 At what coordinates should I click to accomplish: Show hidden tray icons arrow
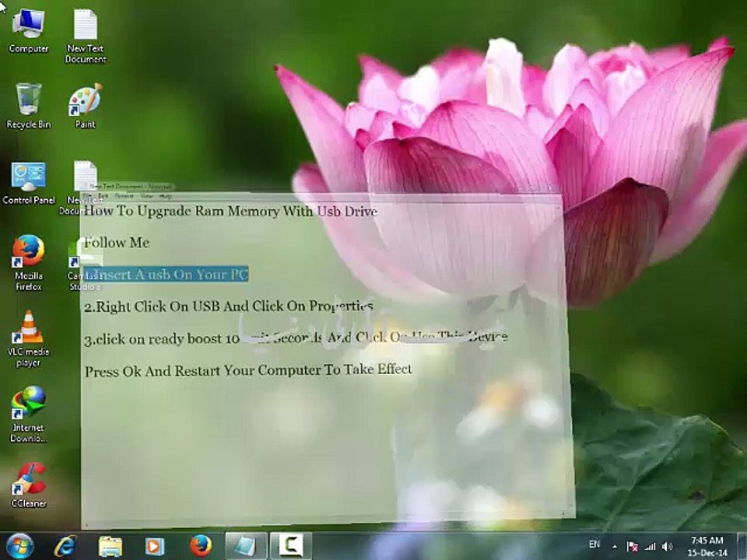(x=615, y=547)
